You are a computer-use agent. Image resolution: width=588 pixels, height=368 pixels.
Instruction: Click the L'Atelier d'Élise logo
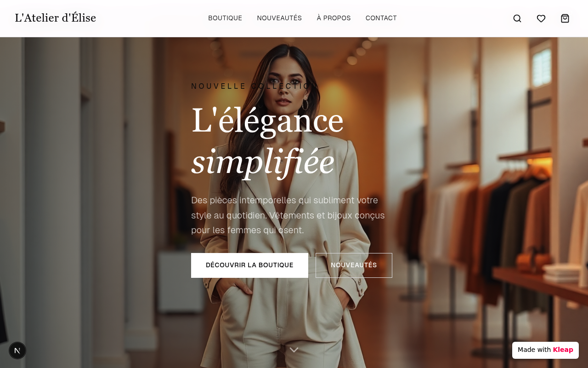(55, 18)
